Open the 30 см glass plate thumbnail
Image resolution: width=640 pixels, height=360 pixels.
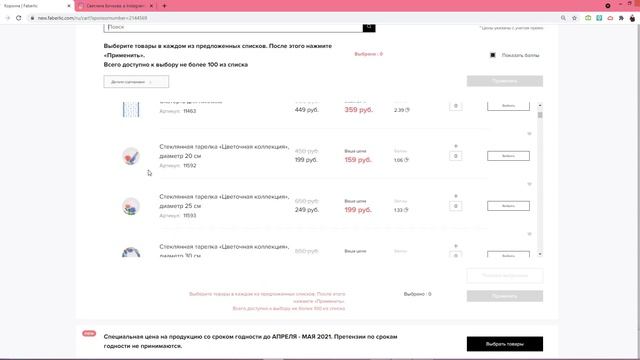coord(131,252)
